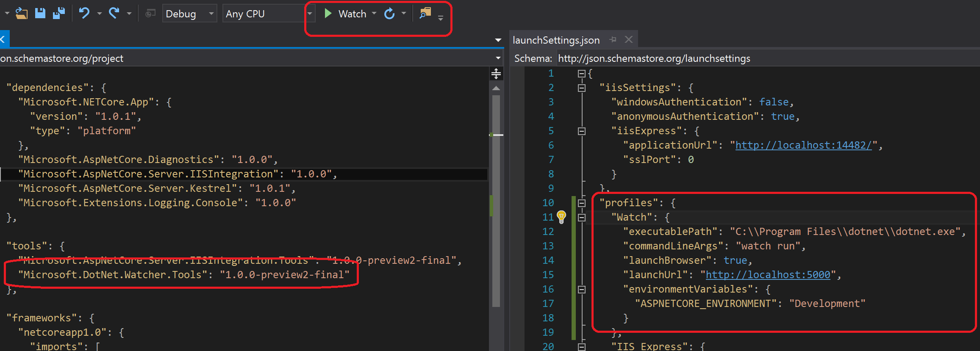Click the "windowsAuthentication" false value
The height and width of the screenshot is (351, 980).
(774, 102)
